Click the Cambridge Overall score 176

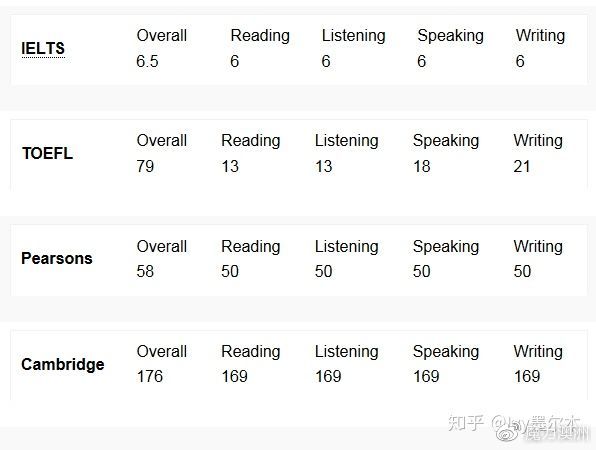[150, 376]
